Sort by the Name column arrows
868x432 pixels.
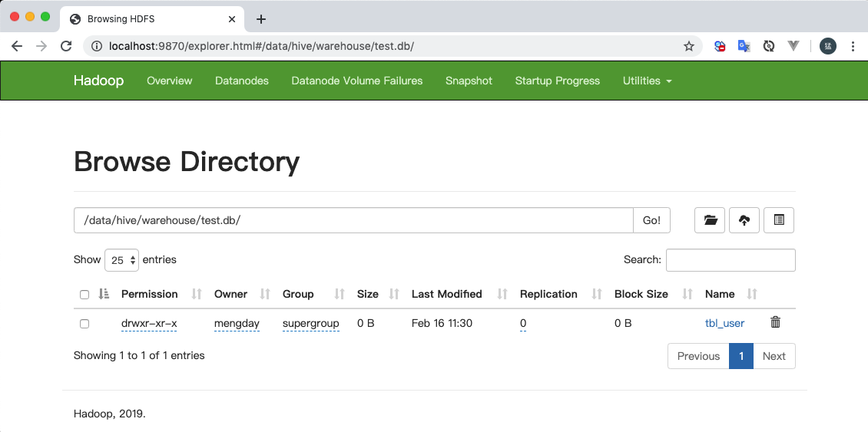[752, 295]
